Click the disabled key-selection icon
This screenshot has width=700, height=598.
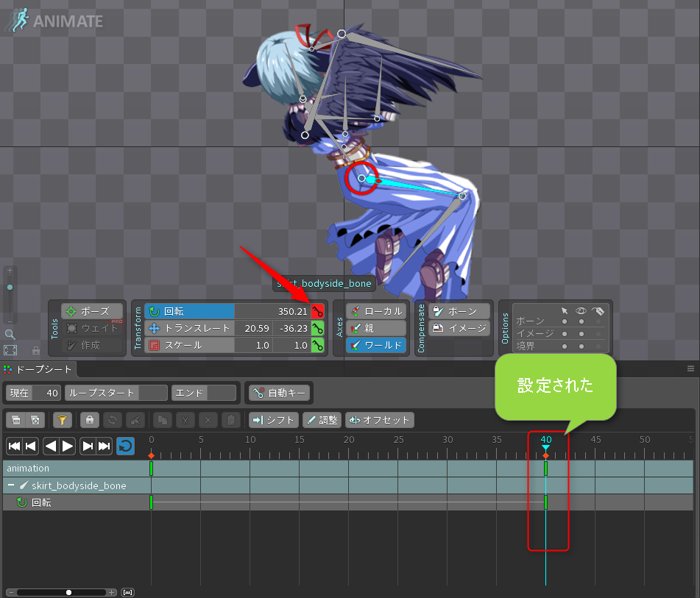(x=135, y=420)
